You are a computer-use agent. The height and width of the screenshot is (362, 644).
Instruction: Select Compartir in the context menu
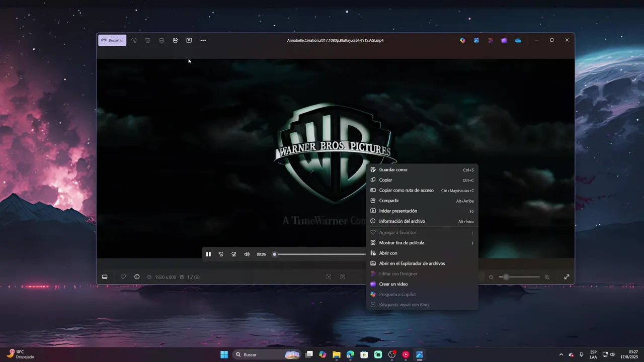[422, 201]
